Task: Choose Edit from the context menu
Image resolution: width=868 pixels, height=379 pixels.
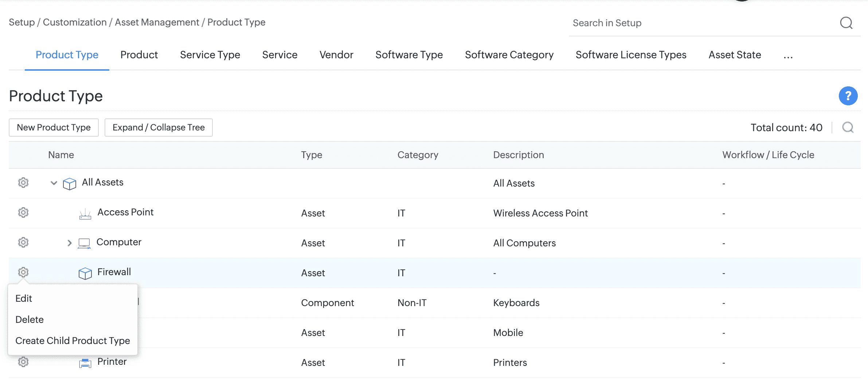Action: pos(24,298)
